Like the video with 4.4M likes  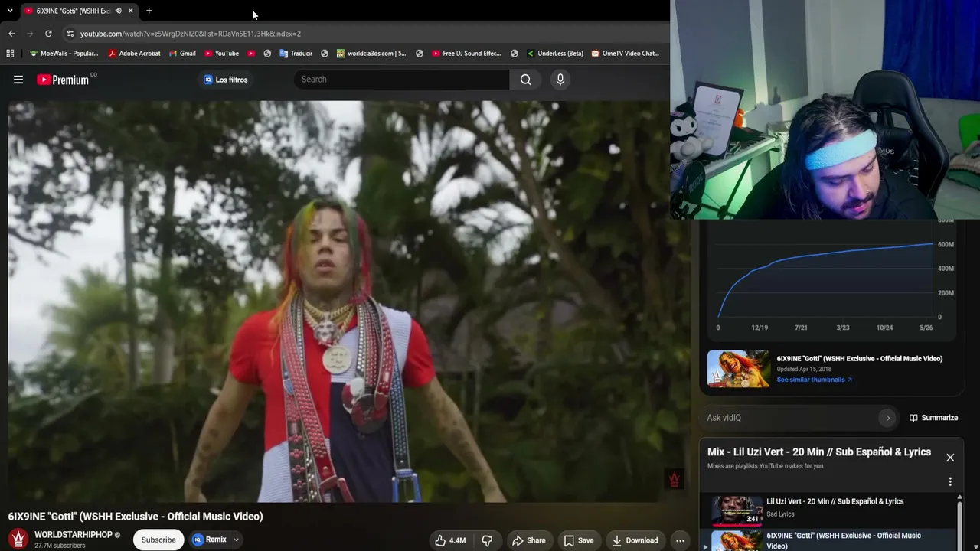coord(450,540)
